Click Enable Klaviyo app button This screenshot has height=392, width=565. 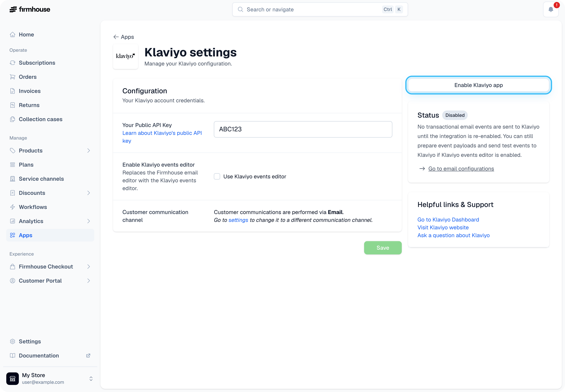tap(478, 85)
